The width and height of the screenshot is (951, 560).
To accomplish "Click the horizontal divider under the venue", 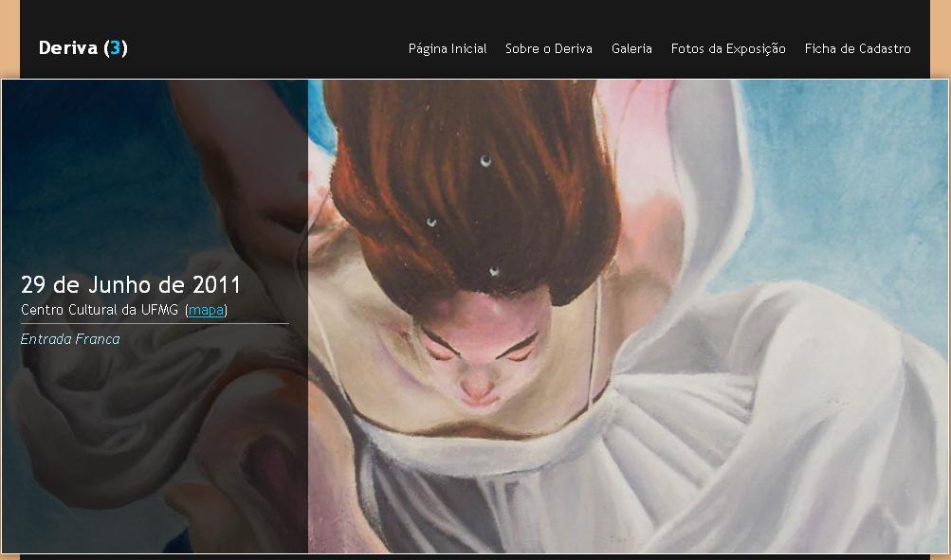I will click(155, 324).
